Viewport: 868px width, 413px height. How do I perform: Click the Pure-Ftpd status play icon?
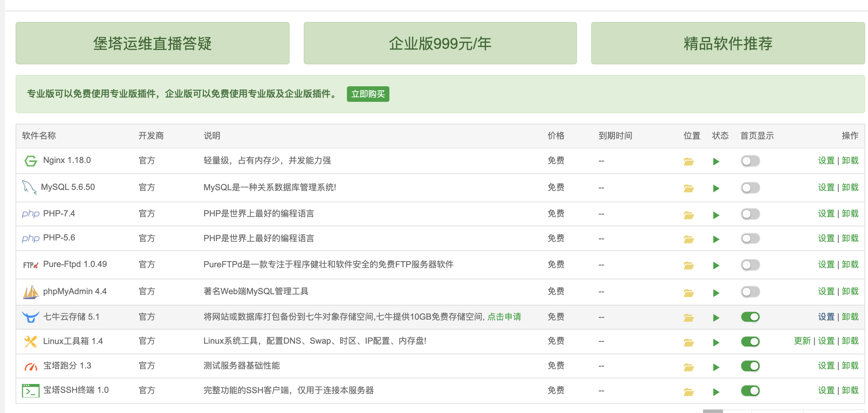click(x=716, y=266)
